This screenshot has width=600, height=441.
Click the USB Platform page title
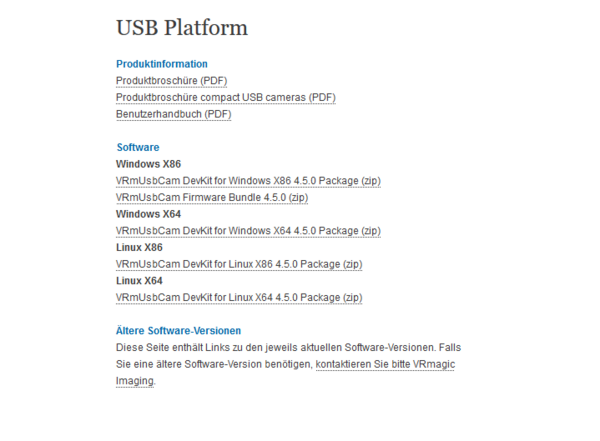[182, 28]
